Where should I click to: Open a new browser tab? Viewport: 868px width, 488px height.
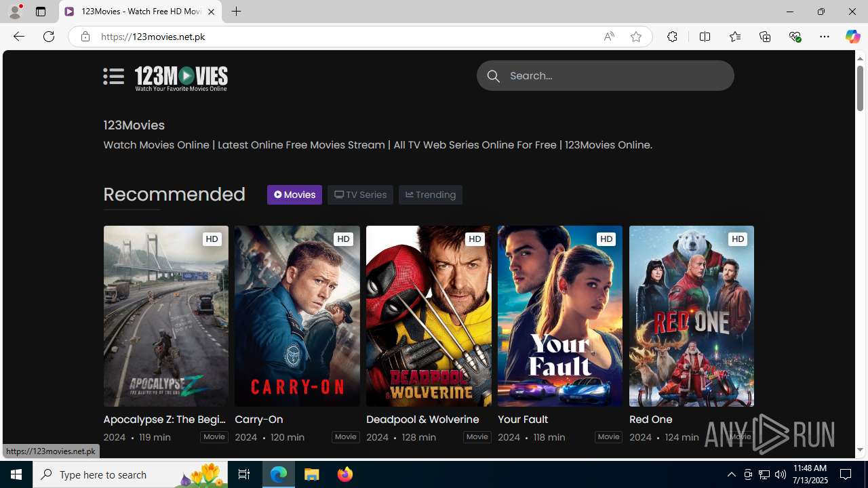[x=236, y=12]
